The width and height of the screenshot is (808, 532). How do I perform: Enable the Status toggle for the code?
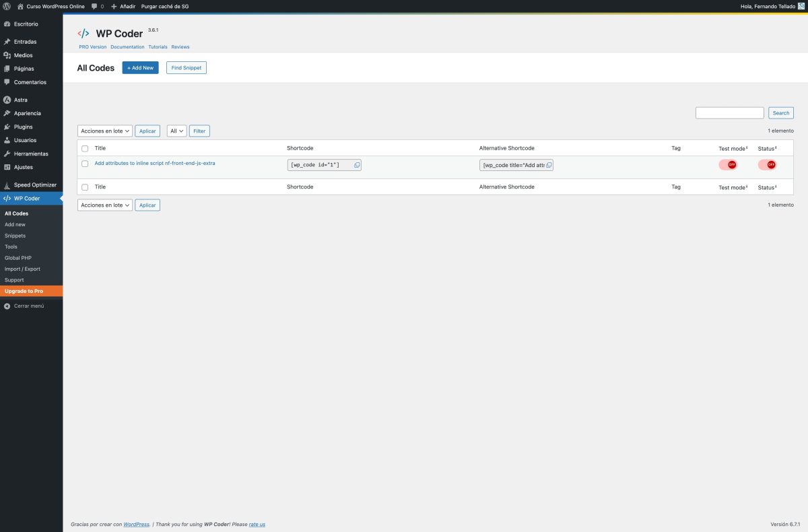tap(768, 164)
